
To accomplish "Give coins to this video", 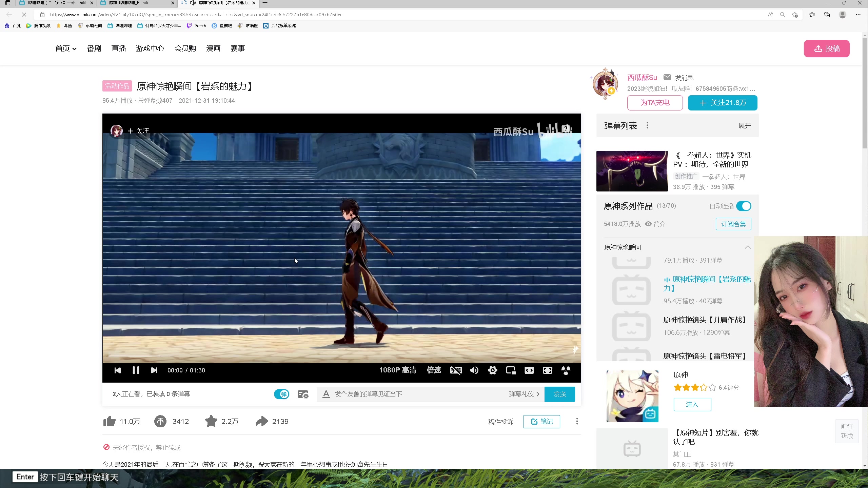I will tap(160, 421).
